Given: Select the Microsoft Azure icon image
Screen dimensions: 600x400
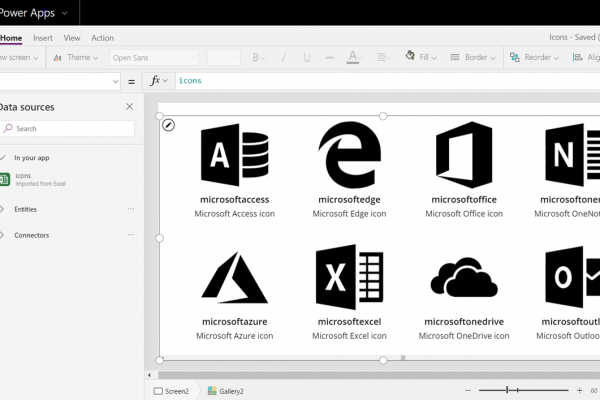Looking at the screenshot, I should [235, 277].
